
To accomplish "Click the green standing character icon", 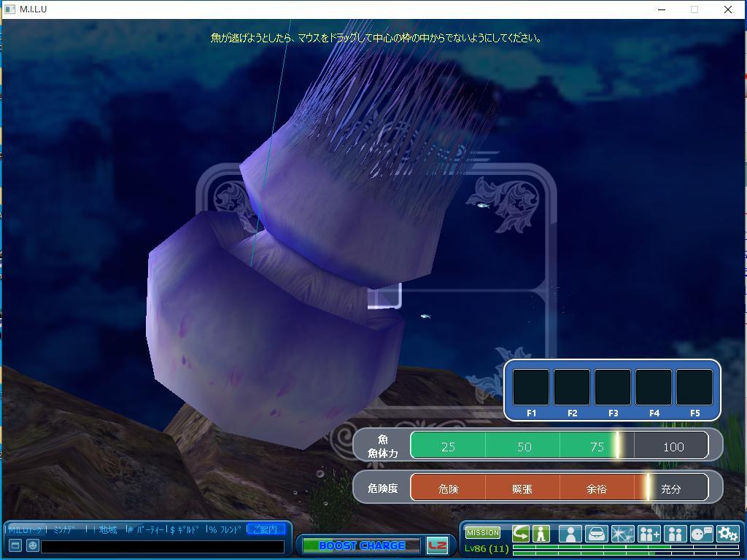I will [541, 534].
